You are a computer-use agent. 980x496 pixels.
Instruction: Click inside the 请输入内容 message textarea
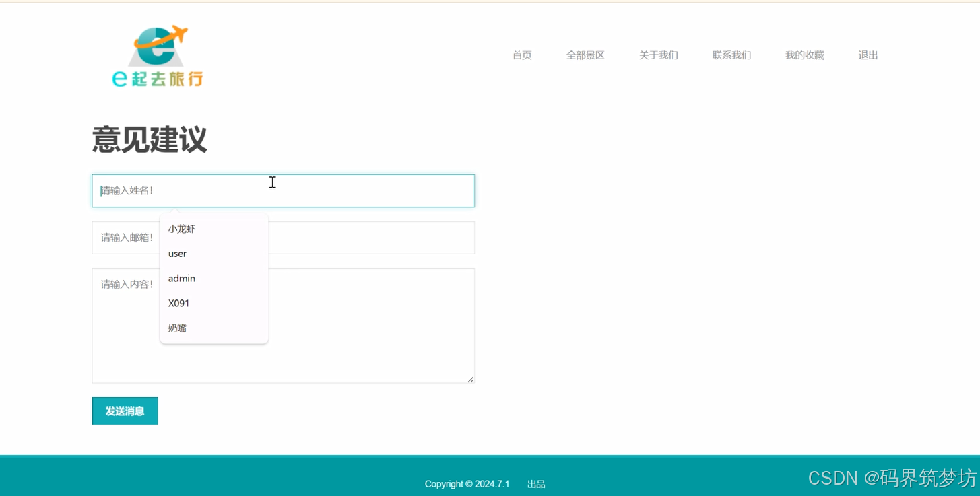point(283,326)
